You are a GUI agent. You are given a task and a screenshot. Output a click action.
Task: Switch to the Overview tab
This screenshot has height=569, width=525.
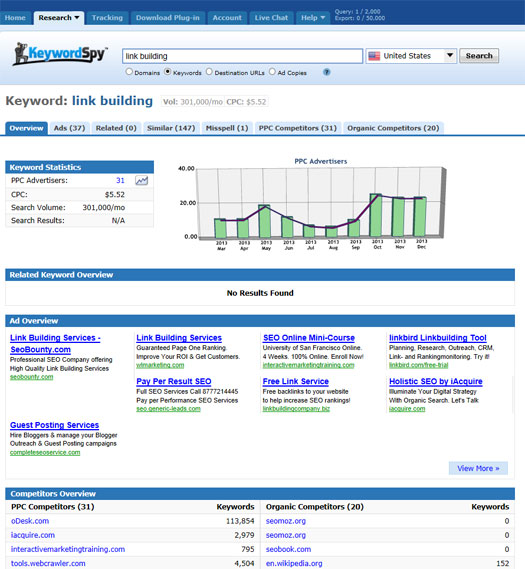click(26, 128)
